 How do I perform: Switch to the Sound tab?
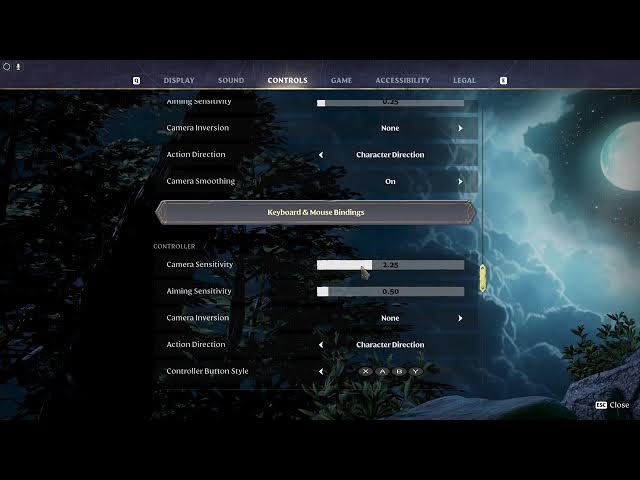pyautogui.click(x=231, y=80)
